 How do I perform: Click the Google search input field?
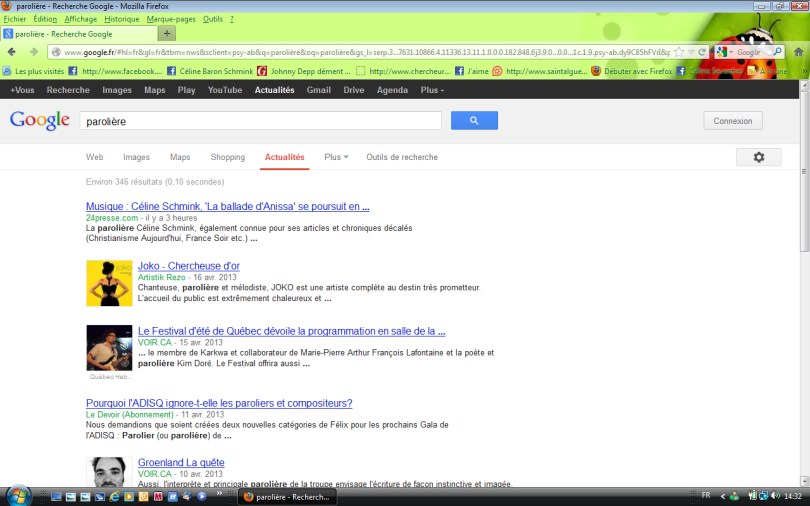(260, 121)
